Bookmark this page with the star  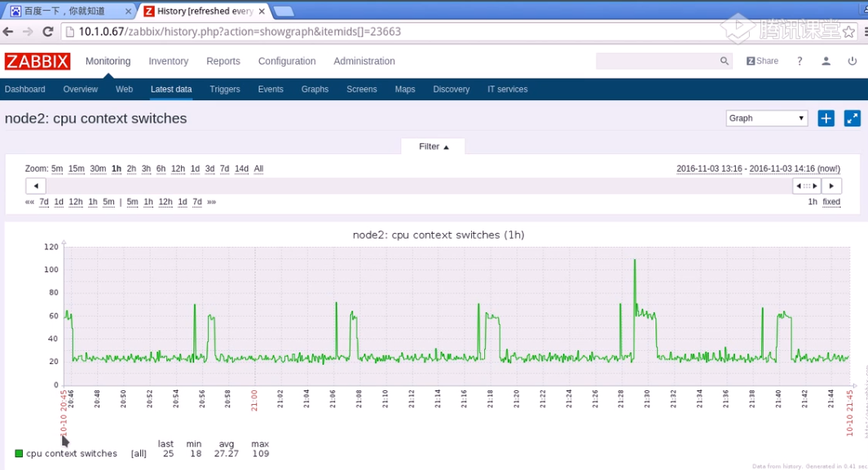(848, 32)
